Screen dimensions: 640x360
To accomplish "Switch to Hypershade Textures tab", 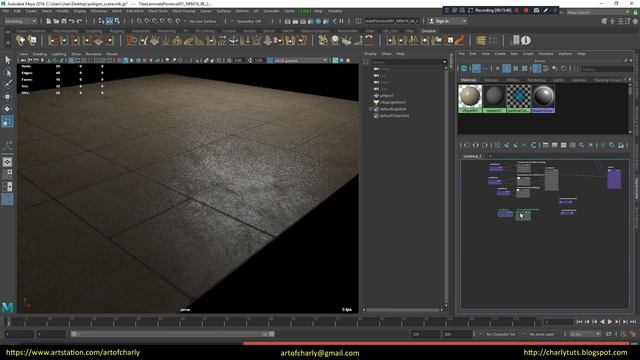I will pos(491,80).
